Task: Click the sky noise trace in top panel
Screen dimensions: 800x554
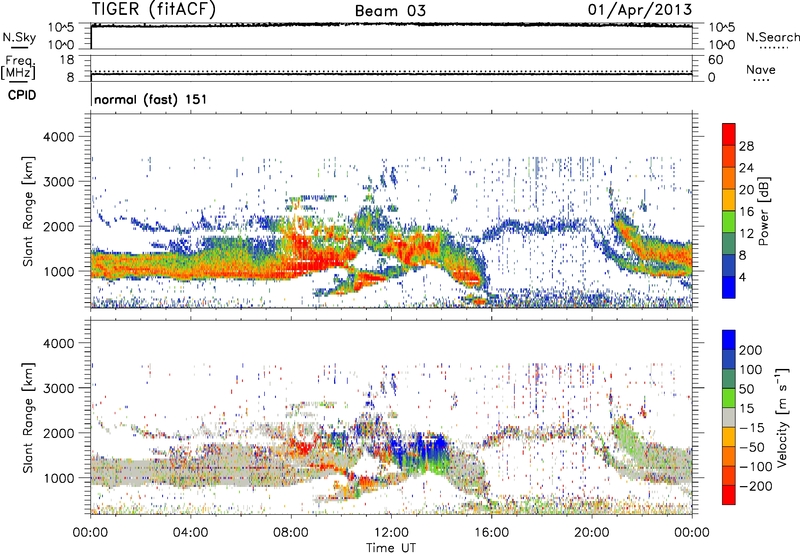Action: pyautogui.click(x=391, y=25)
